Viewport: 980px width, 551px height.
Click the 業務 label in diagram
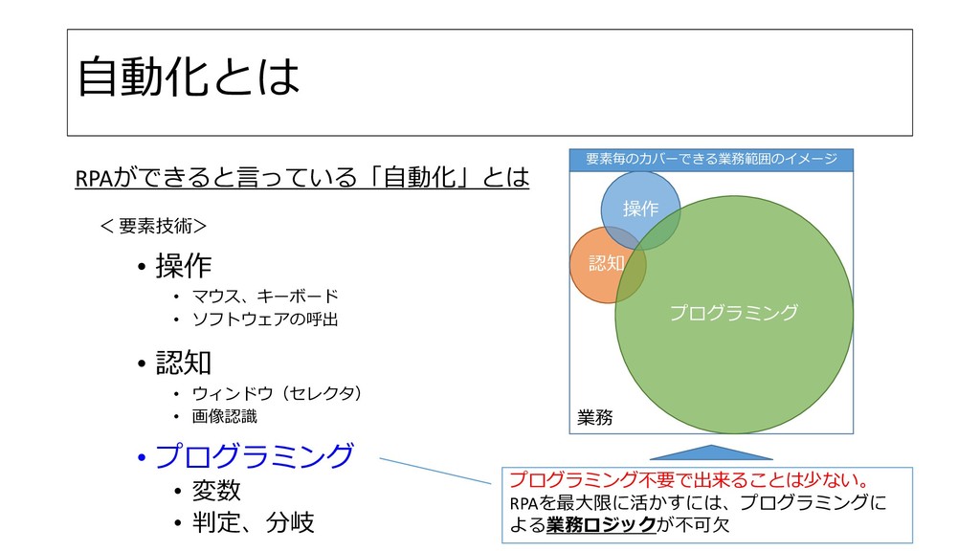click(x=595, y=417)
